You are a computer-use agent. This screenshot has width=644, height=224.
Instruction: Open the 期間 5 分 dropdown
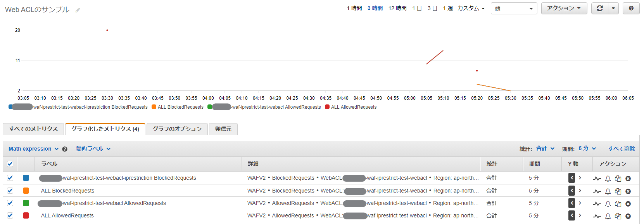(x=587, y=148)
